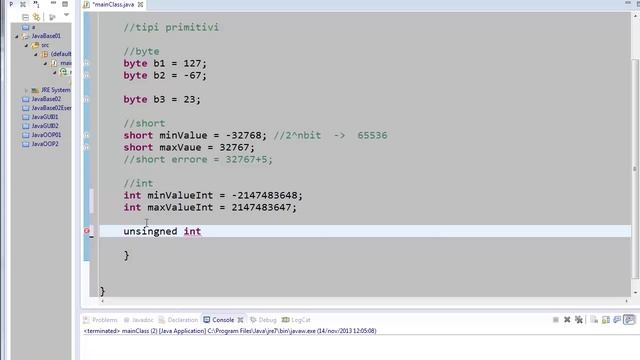Click the 'short maxVaue = 32767;' line
This screenshot has height=360, width=640.
point(189,147)
